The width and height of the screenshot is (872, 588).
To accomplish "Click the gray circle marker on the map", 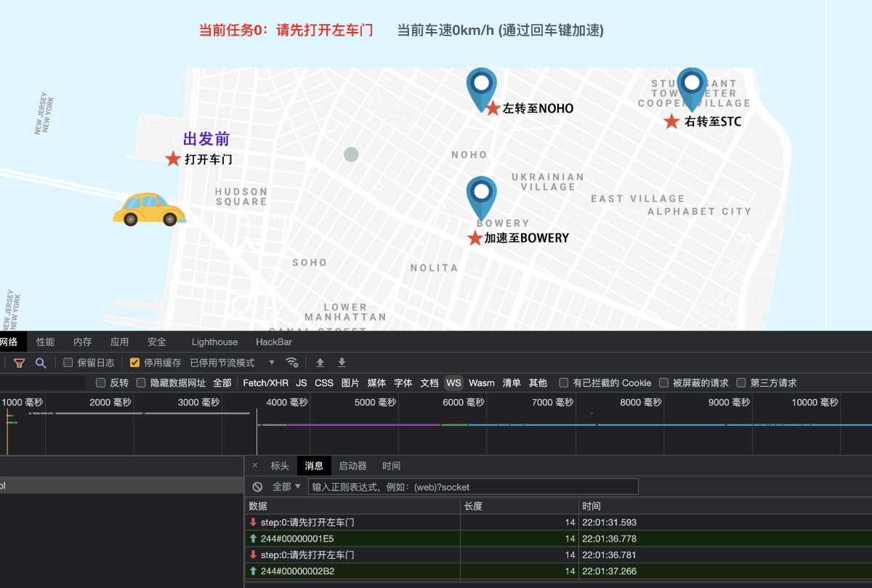I will 351,154.
